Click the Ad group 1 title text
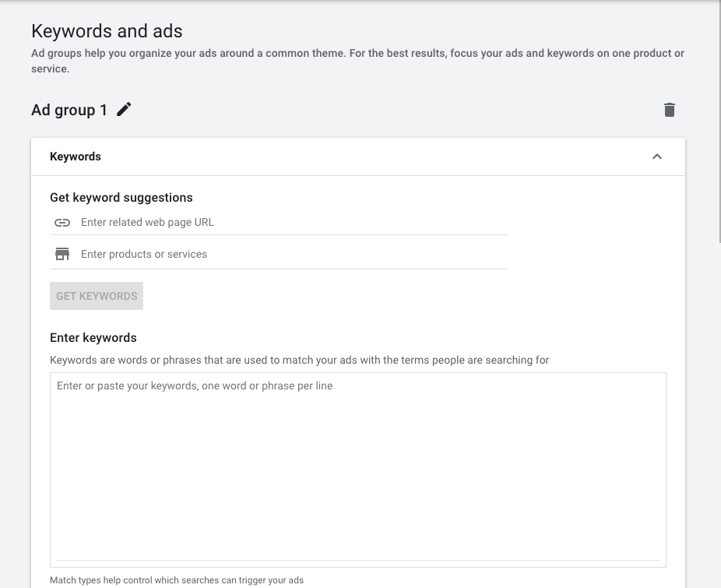 coord(69,110)
